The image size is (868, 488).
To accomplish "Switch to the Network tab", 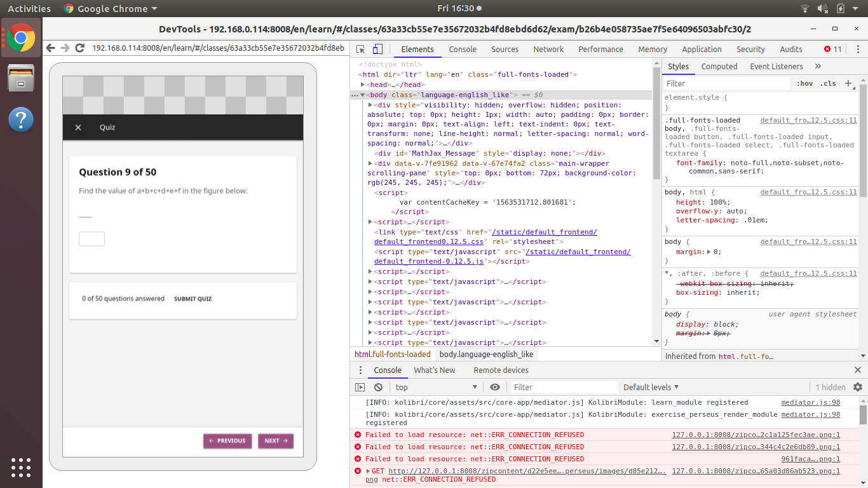I will click(x=548, y=49).
